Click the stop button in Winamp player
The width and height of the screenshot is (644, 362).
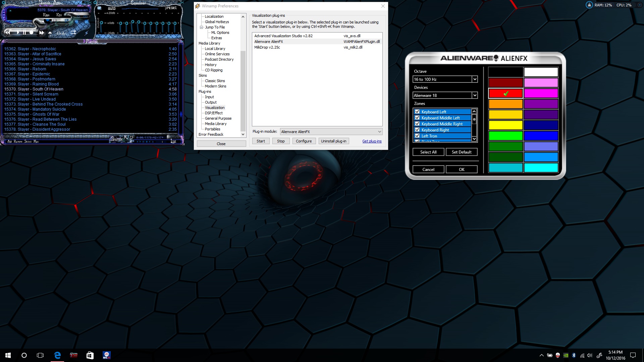coord(32,33)
